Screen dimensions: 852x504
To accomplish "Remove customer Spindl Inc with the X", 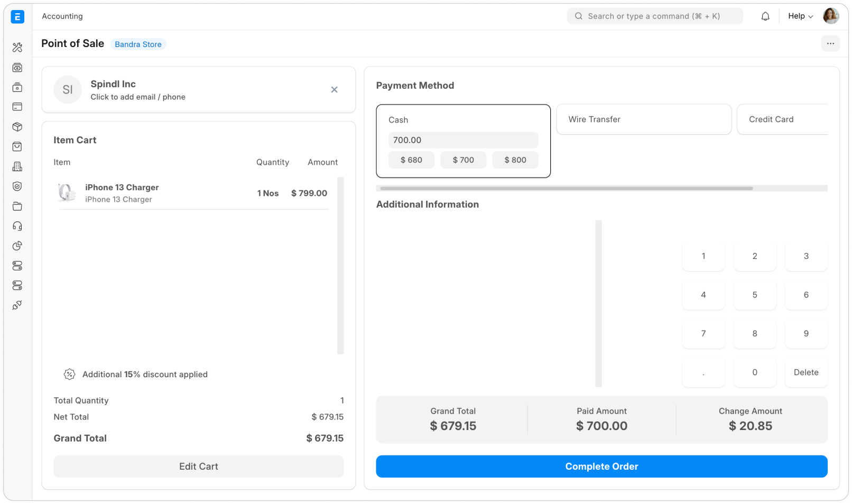I will (334, 90).
